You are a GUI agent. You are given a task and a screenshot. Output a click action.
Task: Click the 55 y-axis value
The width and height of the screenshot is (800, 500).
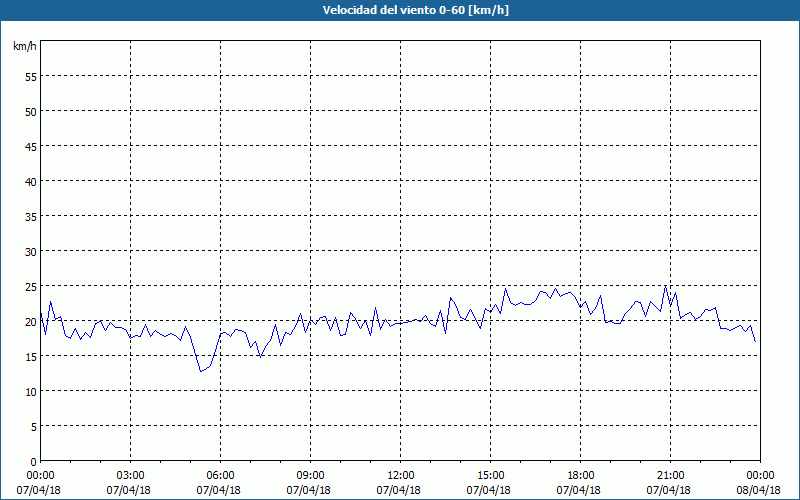point(31,77)
